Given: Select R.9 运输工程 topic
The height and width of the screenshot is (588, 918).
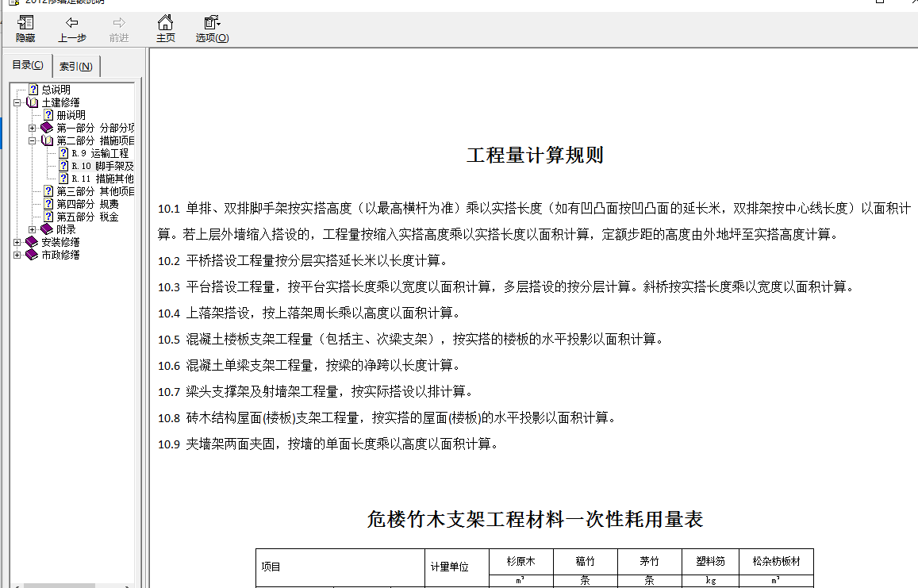Looking at the screenshot, I should tap(99, 153).
